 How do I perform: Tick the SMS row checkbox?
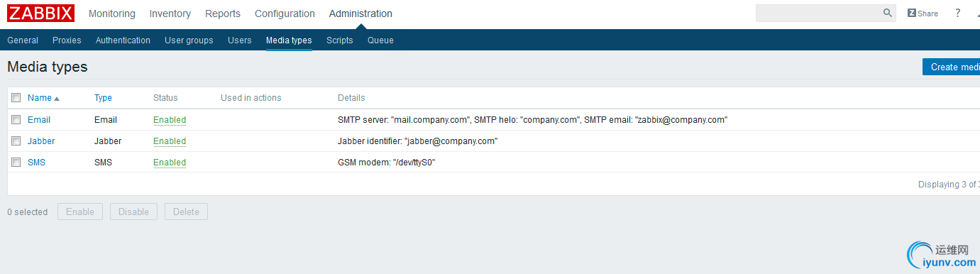click(16, 163)
